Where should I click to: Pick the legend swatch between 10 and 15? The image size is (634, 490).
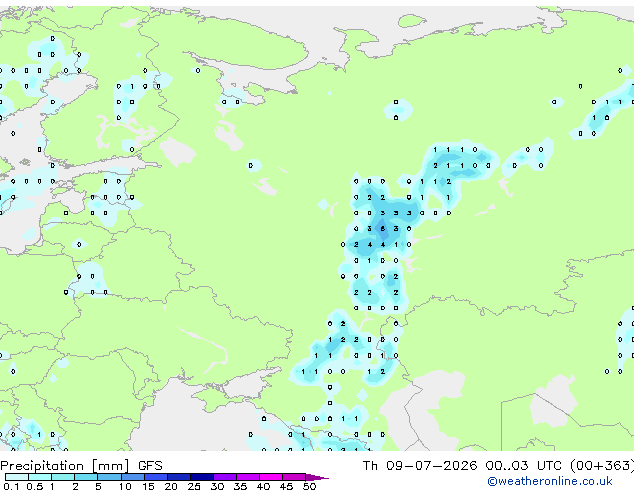[132, 477]
